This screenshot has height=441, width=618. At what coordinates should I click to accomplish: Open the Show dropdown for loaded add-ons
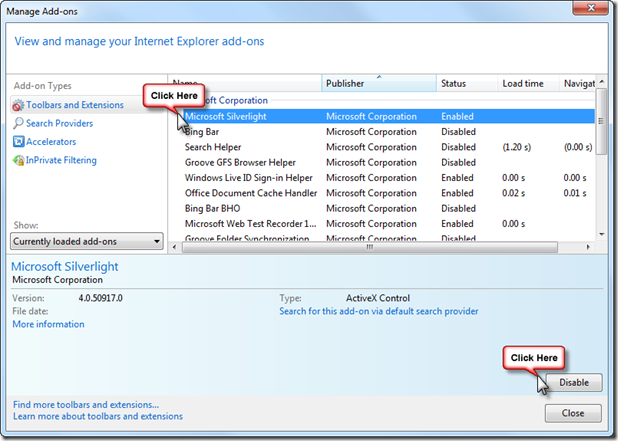pos(87,241)
